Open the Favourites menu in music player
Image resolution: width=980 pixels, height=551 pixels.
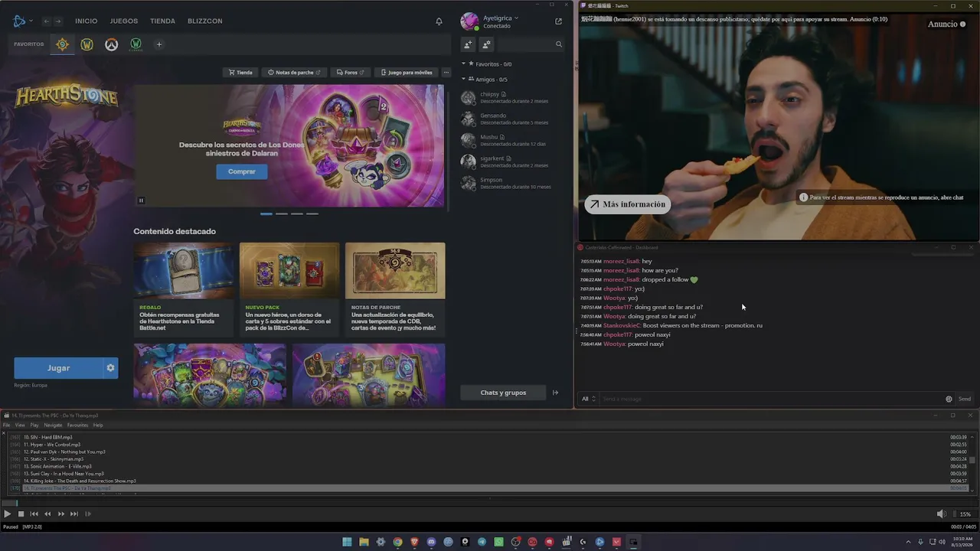click(x=77, y=425)
